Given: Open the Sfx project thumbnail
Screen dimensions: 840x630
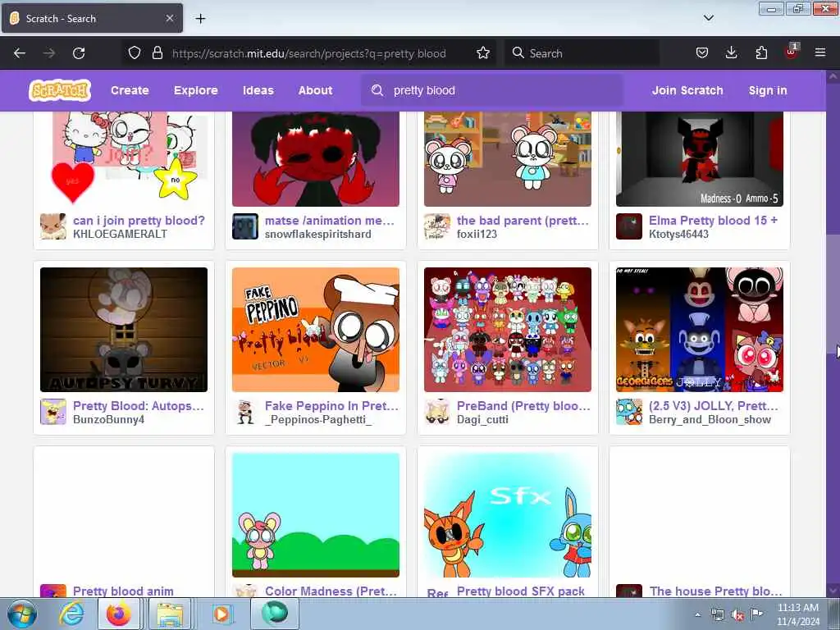Looking at the screenshot, I should [x=507, y=515].
